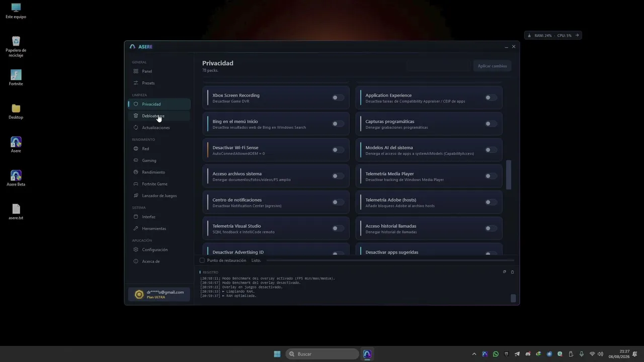This screenshot has width=644, height=362.
Task: Show hidden icons chevron in system tray
Action: click(x=474, y=354)
